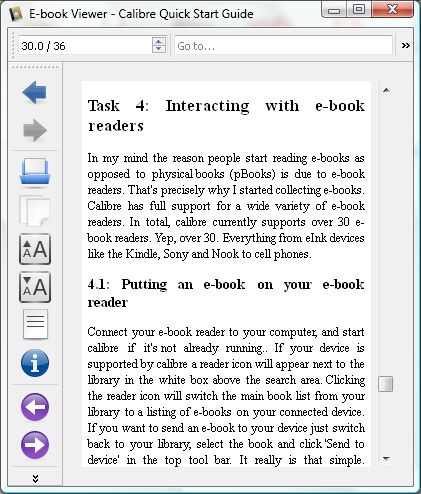Viewport: 421px width, 494px height.
Task: Go to next page with purple right arrow
Action: click(x=35, y=445)
